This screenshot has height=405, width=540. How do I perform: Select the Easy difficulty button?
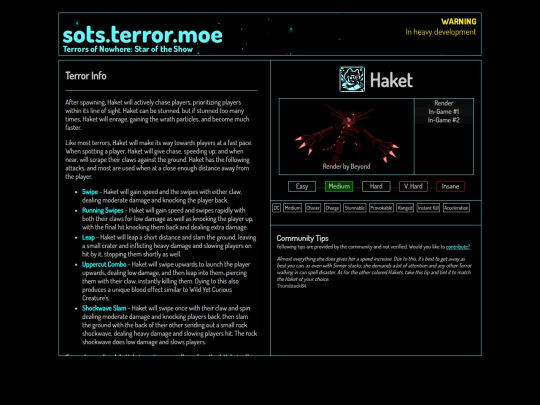click(302, 186)
